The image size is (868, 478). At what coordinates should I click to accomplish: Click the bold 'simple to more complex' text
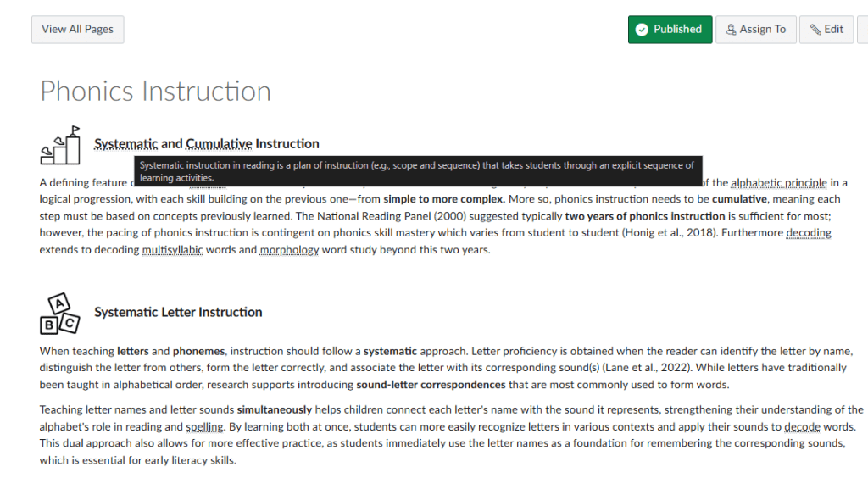(443, 199)
